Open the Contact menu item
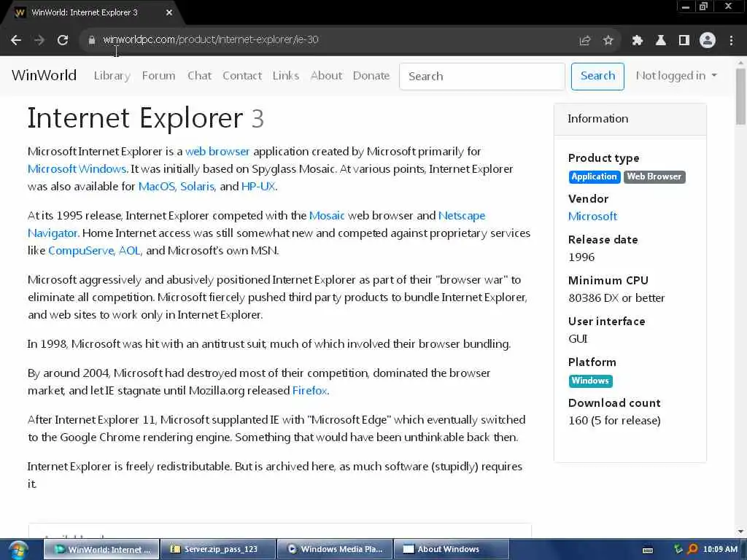The width and height of the screenshot is (747, 560). point(242,76)
